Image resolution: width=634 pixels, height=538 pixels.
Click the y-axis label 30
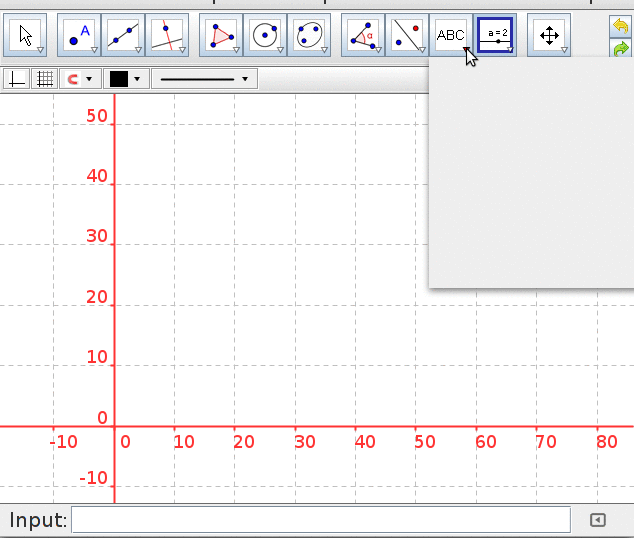coord(97,236)
